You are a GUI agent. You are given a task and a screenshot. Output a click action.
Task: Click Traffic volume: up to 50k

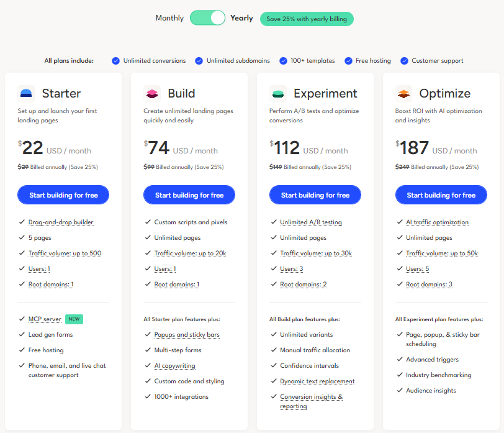click(442, 253)
